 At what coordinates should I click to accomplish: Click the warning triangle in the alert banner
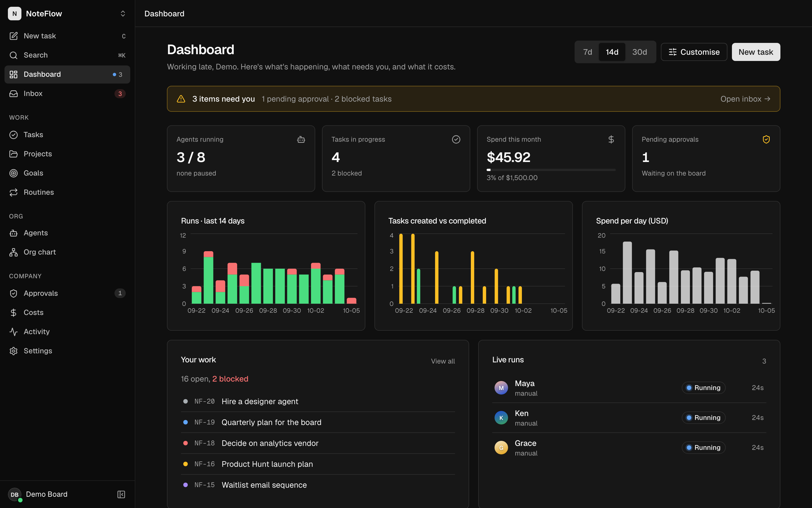181,99
